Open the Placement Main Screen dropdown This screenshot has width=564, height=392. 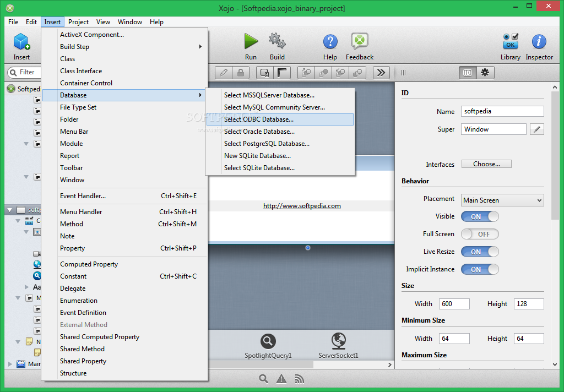[x=502, y=200]
